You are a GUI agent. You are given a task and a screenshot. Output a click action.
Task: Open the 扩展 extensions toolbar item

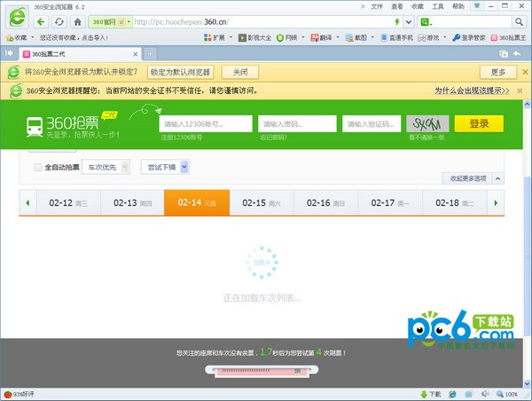click(x=215, y=37)
